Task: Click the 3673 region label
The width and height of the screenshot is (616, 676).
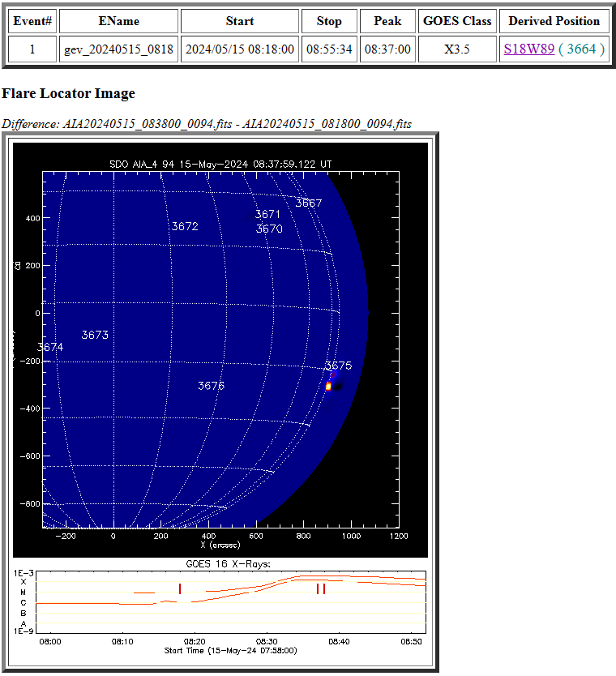Action: point(95,335)
